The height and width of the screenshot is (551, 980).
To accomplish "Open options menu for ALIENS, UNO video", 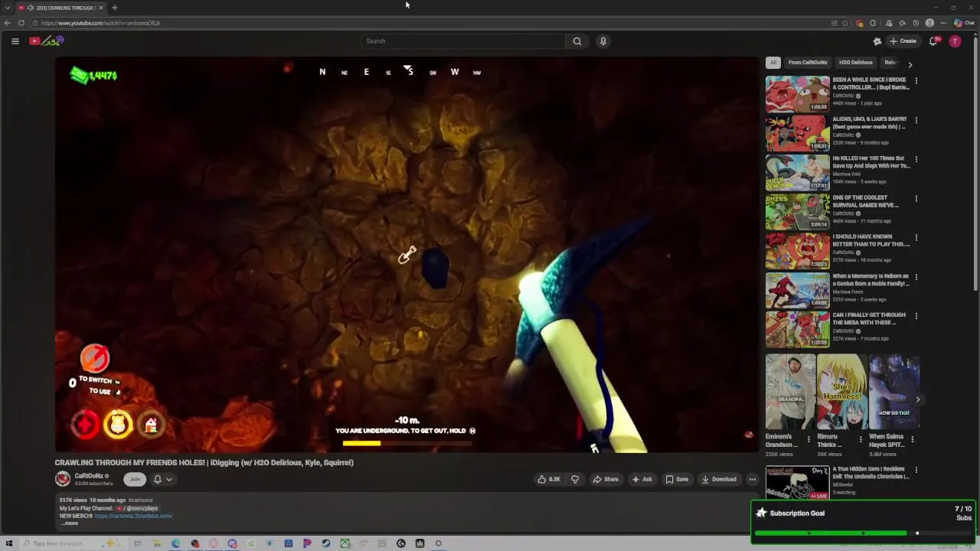I will pos(916,120).
